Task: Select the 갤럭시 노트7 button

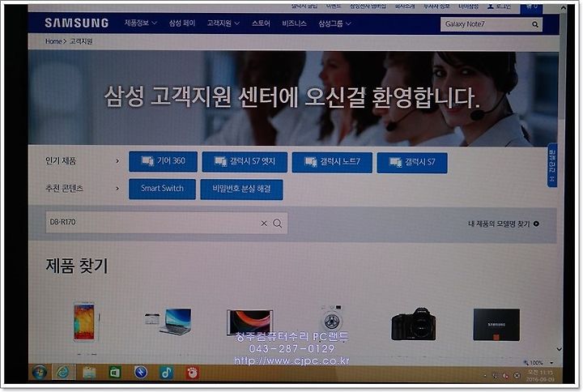Action: click(332, 163)
